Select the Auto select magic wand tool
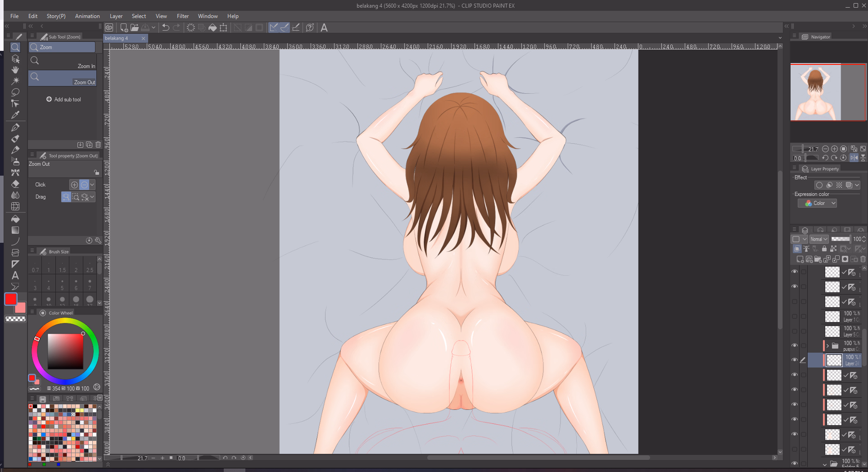This screenshot has height=472, width=868. click(15, 81)
